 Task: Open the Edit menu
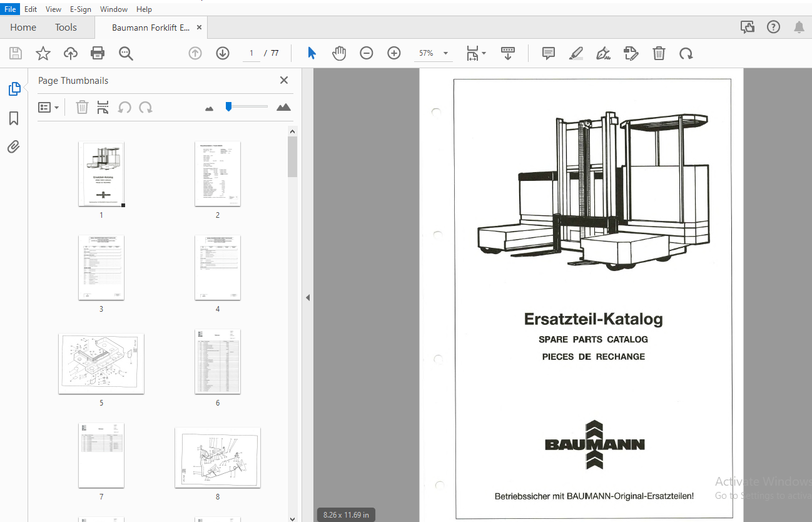[x=31, y=9]
